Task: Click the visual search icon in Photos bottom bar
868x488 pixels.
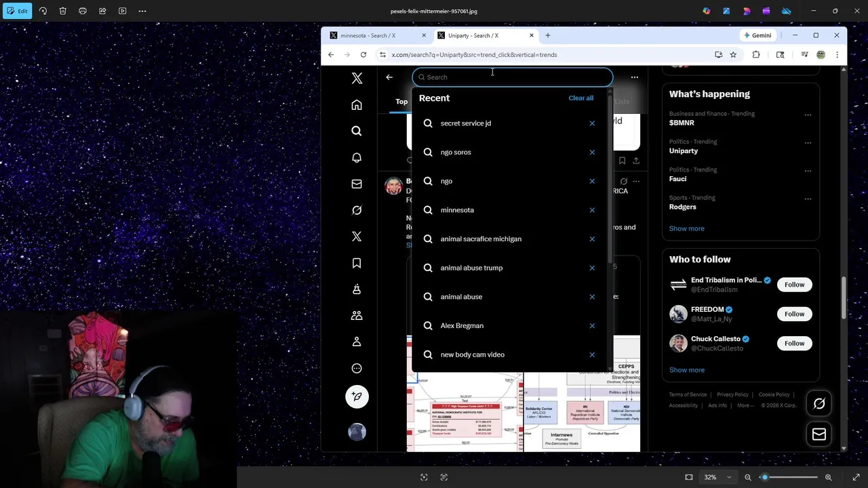Action: (x=424, y=477)
